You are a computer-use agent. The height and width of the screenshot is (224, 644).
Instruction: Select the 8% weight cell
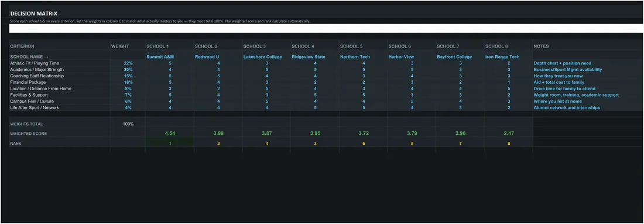pos(128,89)
